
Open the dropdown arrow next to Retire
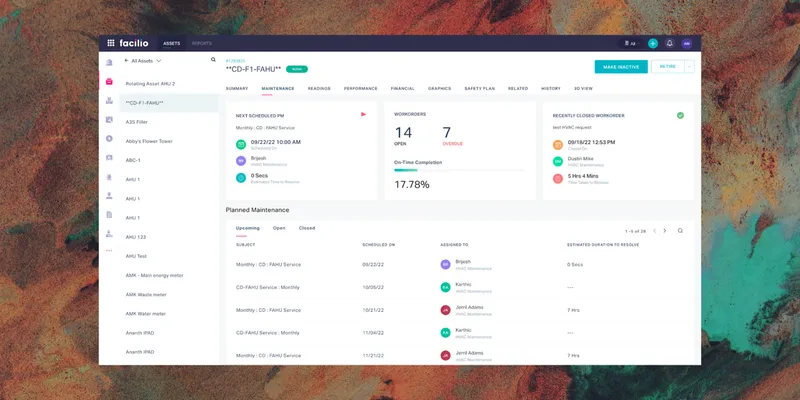[x=689, y=66]
